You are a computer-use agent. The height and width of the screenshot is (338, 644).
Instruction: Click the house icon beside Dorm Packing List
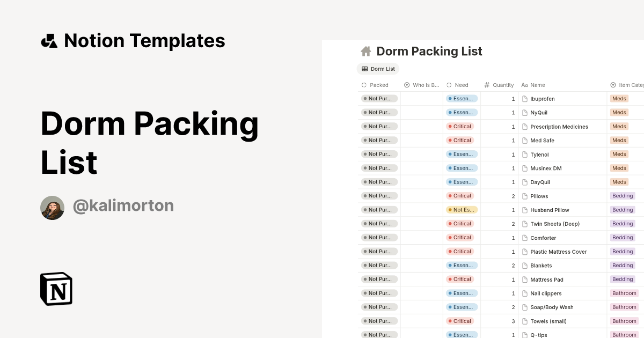[366, 51]
